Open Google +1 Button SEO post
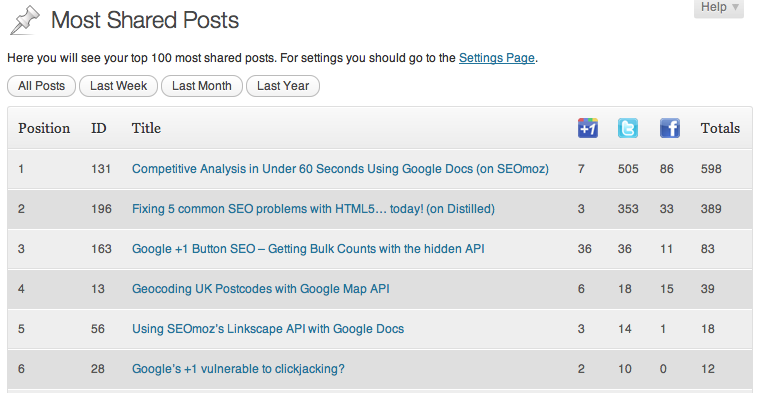761x393 pixels. pyautogui.click(x=308, y=249)
